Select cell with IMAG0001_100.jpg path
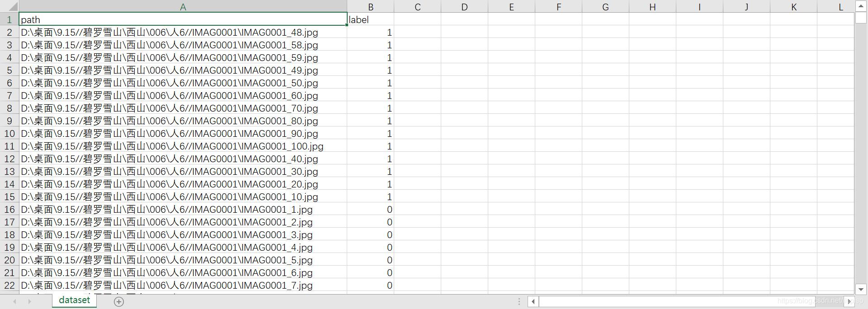The height and width of the screenshot is (309, 868). pyautogui.click(x=183, y=146)
